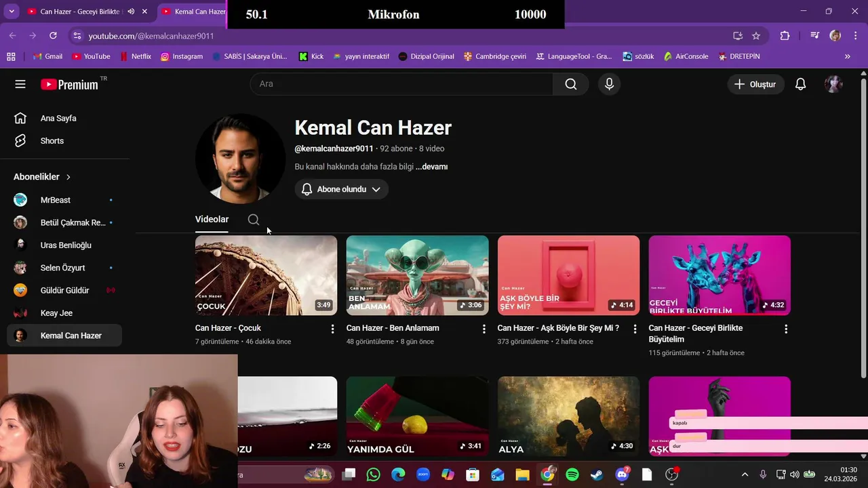Image resolution: width=868 pixels, height=488 pixels.
Task: Open Zoom from the taskbar
Action: pos(422,474)
